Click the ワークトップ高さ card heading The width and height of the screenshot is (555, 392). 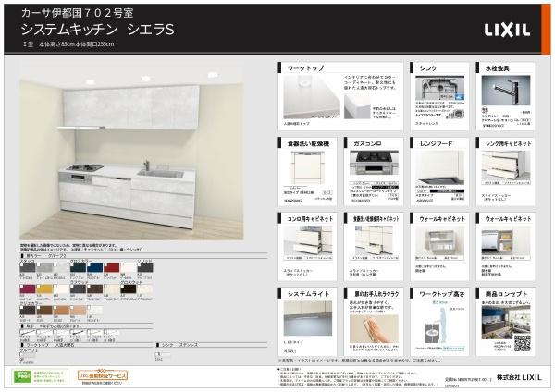pos(442,294)
